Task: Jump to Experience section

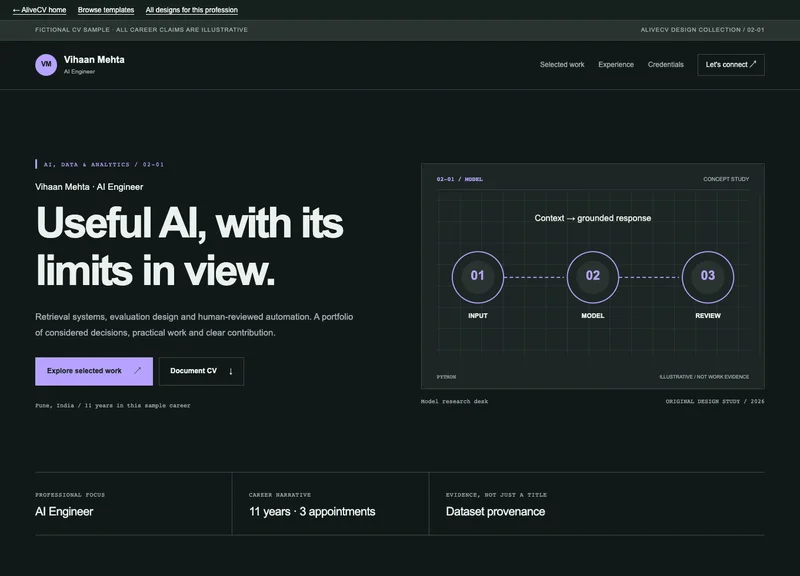Action: (x=616, y=65)
